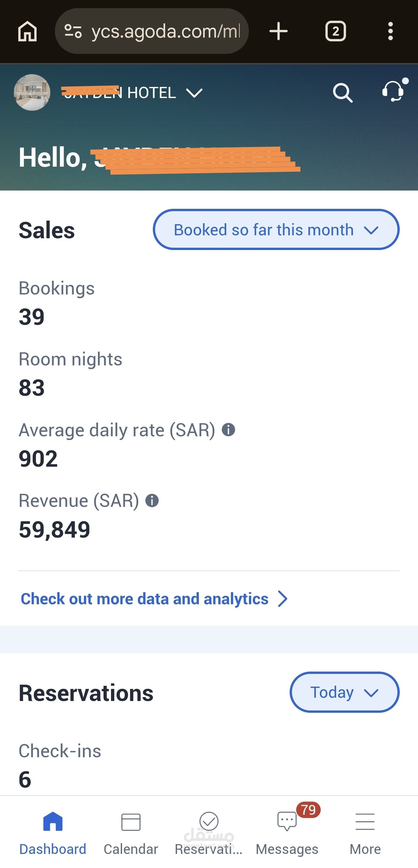Tap the info icon next to Average daily rate
The width and height of the screenshot is (418, 868).
click(x=228, y=430)
